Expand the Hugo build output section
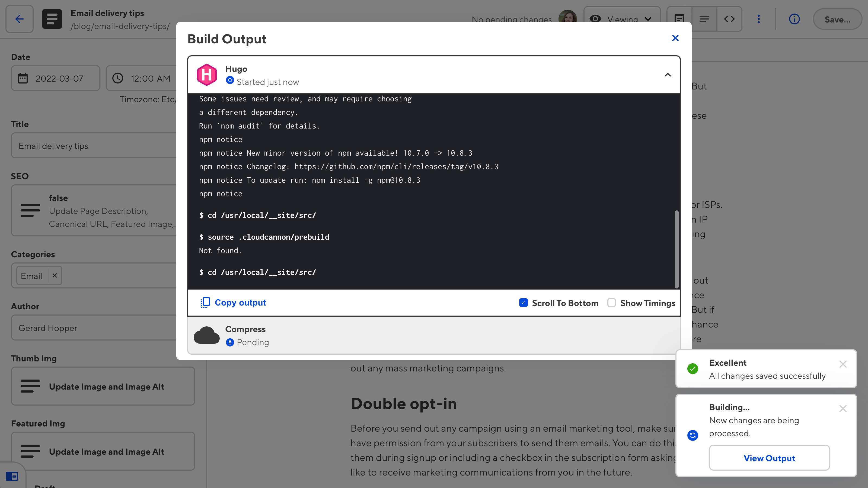 [x=668, y=75]
